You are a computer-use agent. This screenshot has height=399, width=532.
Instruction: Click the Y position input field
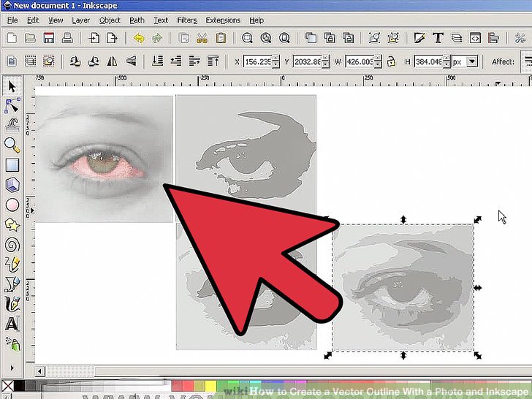click(307, 61)
